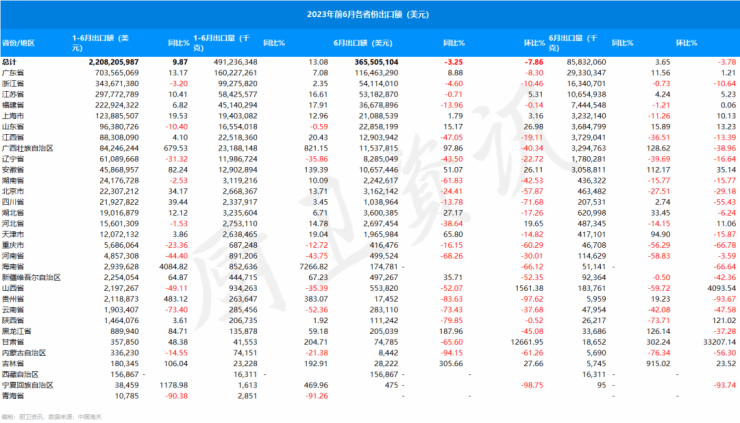Viewport: 740px width, 423px height.
Task: Select the 天津市 row label
Action: click(x=13, y=234)
